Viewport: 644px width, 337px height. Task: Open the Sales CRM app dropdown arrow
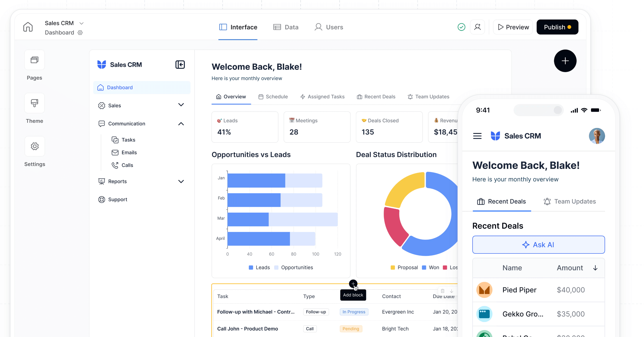(x=81, y=23)
